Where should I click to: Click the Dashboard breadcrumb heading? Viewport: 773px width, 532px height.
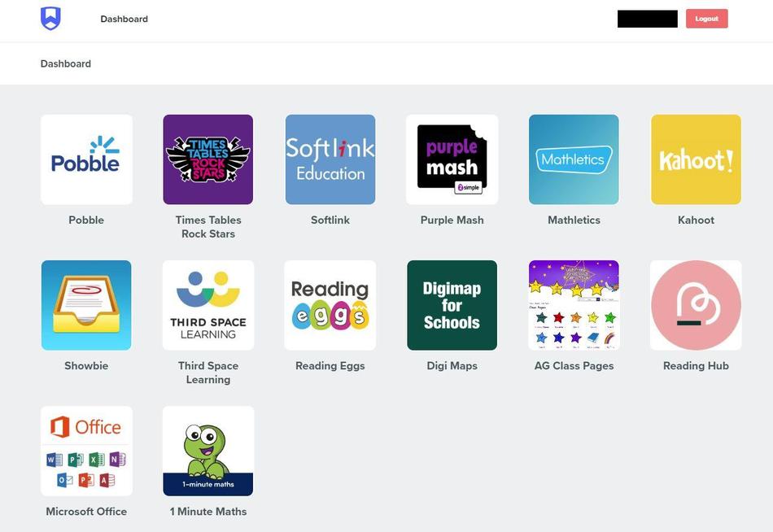[x=66, y=63]
